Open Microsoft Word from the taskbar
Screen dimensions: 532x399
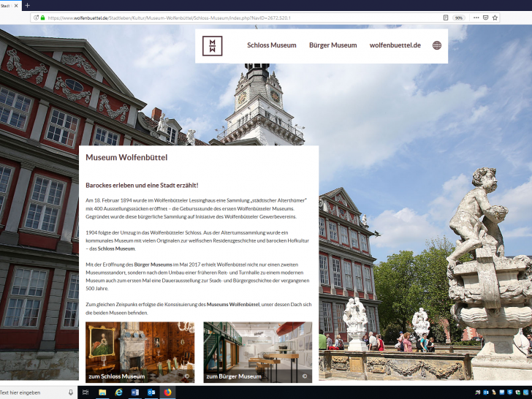click(134, 392)
